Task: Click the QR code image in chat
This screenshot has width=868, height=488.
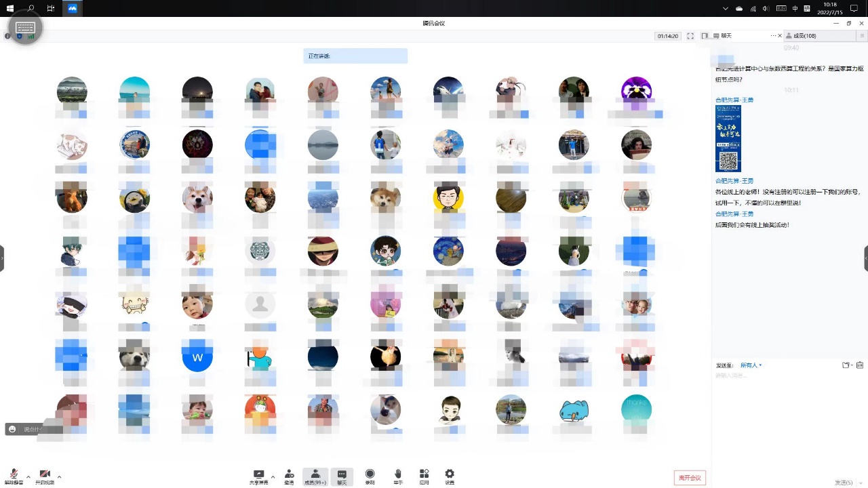Action: point(728,161)
